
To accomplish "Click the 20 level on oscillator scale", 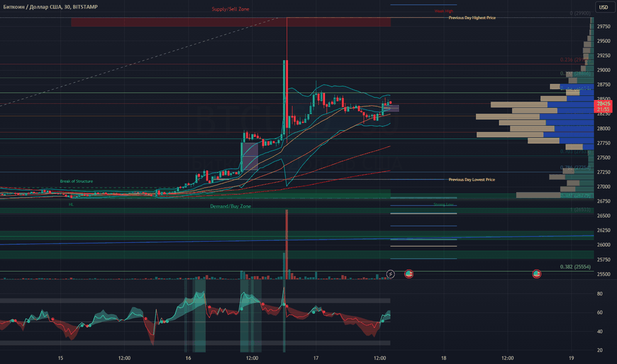I will tap(600, 350).
